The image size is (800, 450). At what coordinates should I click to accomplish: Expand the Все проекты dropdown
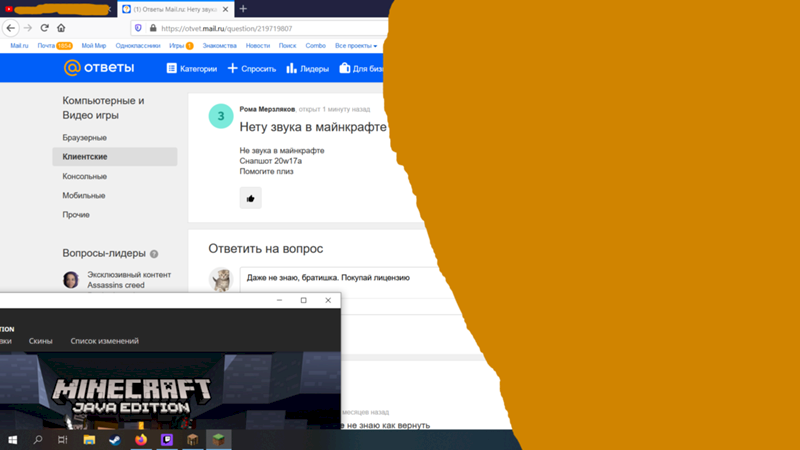point(355,45)
